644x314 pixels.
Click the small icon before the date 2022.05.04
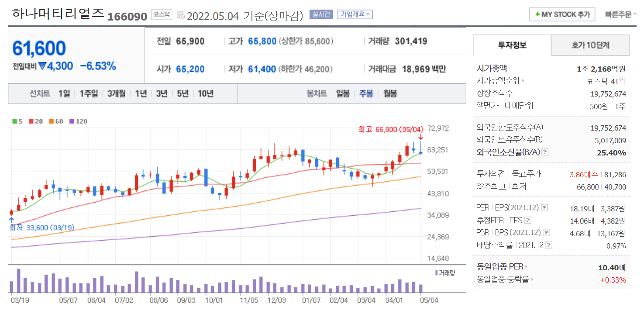(x=181, y=15)
